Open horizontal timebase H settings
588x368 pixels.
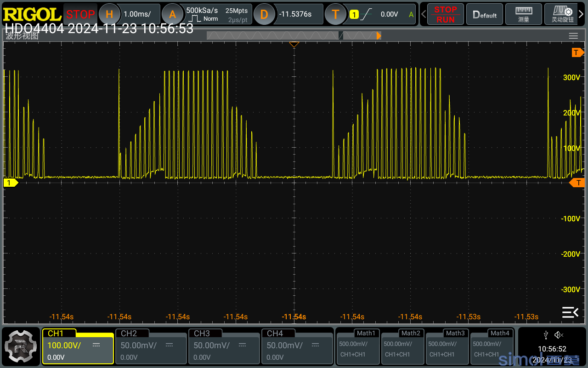coord(109,14)
